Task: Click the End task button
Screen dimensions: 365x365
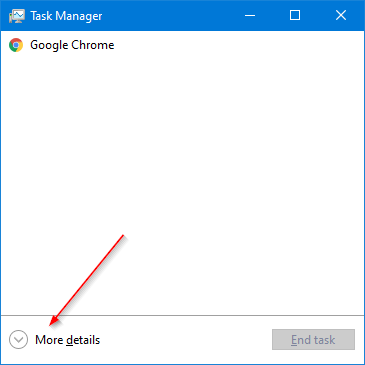Action: point(313,340)
